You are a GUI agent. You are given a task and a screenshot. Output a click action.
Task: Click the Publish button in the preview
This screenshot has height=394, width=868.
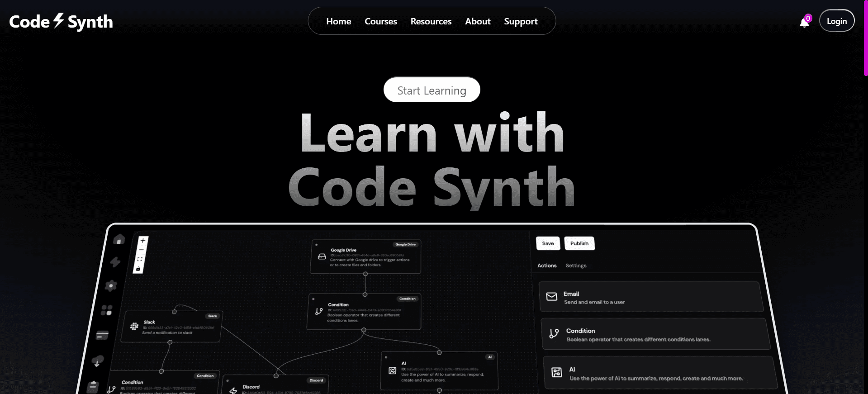[579, 243]
